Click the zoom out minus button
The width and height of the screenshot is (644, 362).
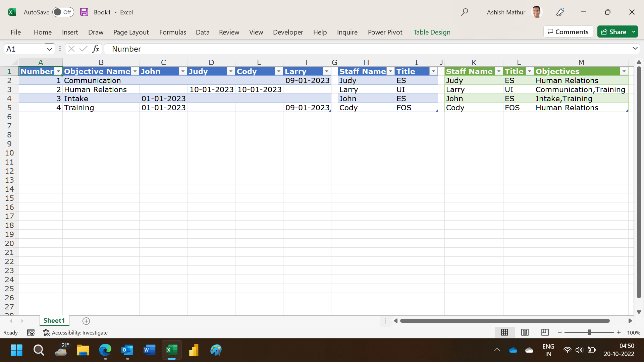(x=559, y=333)
